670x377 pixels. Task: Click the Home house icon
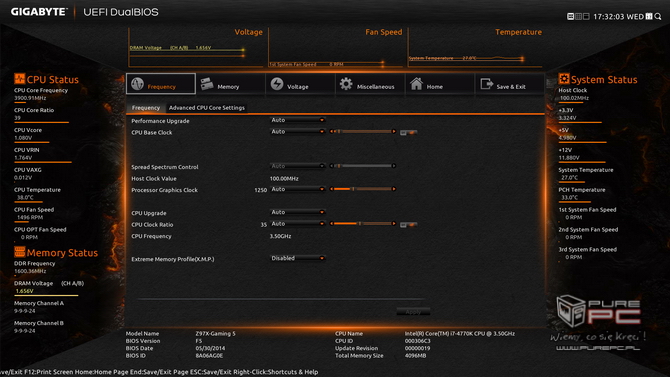tap(416, 84)
